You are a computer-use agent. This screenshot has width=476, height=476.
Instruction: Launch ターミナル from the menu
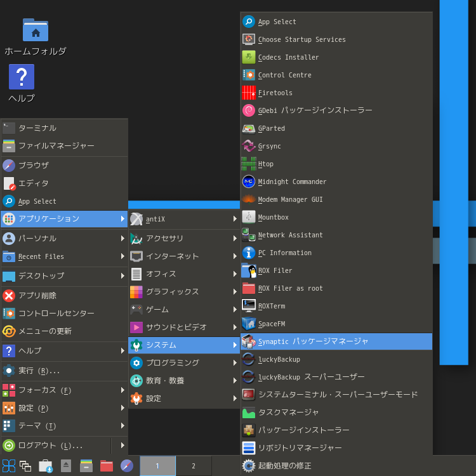[64, 128]
